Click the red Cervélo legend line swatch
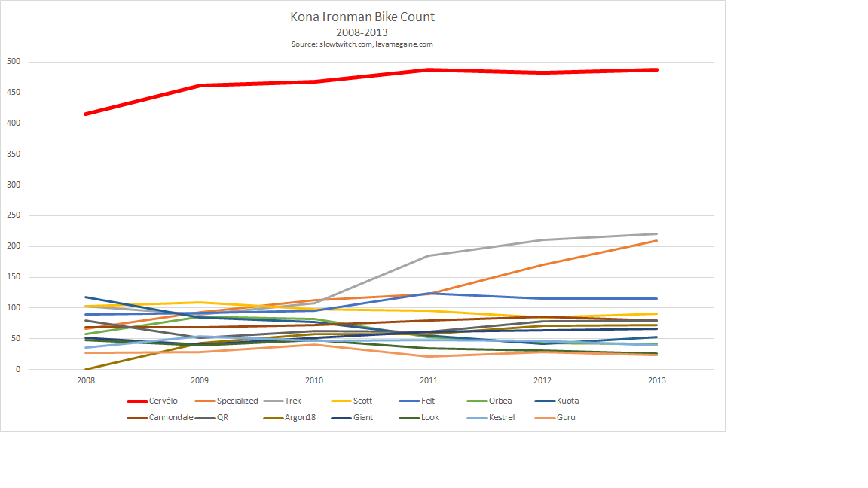Image resolution: width=868 pixels, height=488 pixels. [x=137, y=401]
